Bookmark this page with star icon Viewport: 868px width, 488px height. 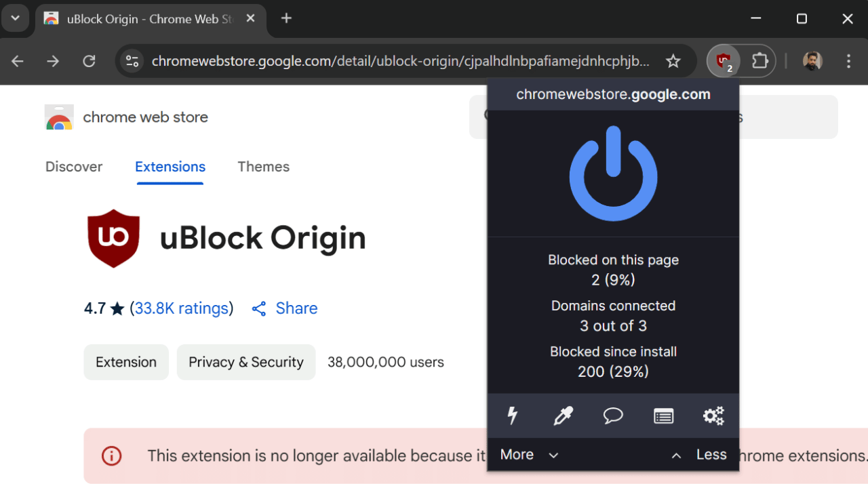coord(673,62)
